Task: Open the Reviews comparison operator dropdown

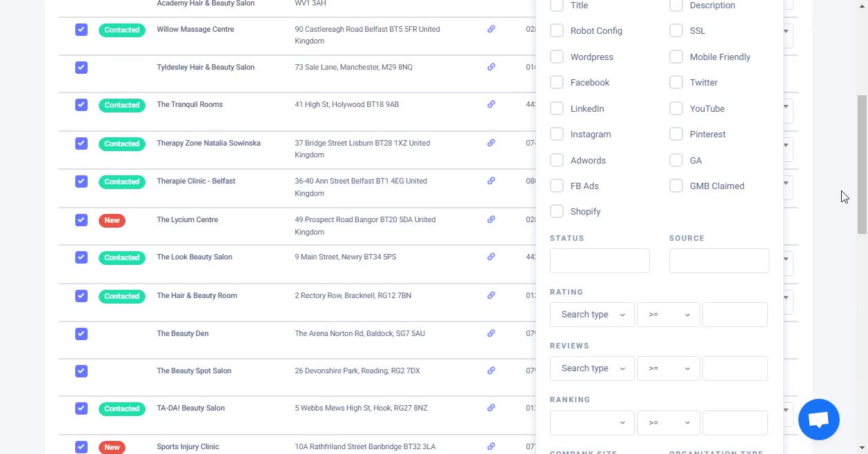Action: tap(668, 368)
